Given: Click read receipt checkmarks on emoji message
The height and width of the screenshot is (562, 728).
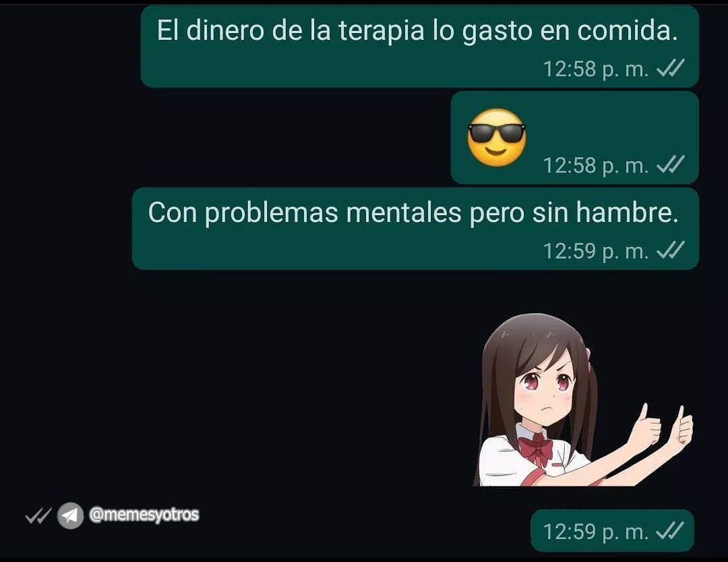Looking at the screenshot, I should (671, 165).
